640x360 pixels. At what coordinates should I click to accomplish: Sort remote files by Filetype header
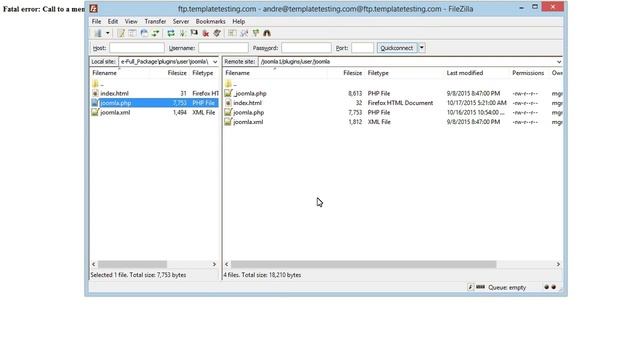[x=378, y=73]
